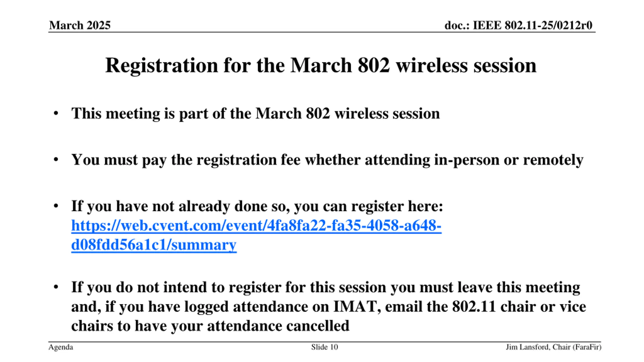
Task: Click the paragraph starting "If you do not intend"
Action: point(329,306)
